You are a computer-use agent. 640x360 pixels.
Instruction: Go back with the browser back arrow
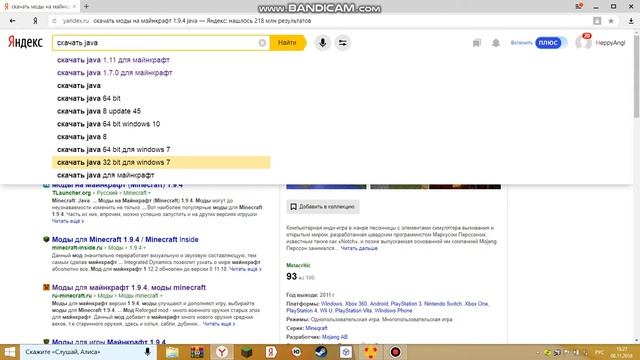[x=12, y=21]
